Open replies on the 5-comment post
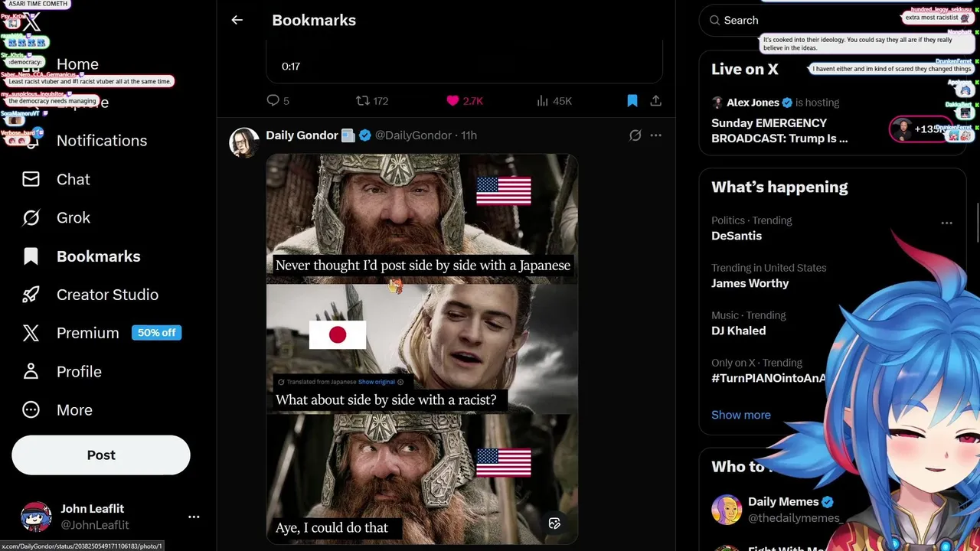 pyautogui.click(x=278, y=100)
